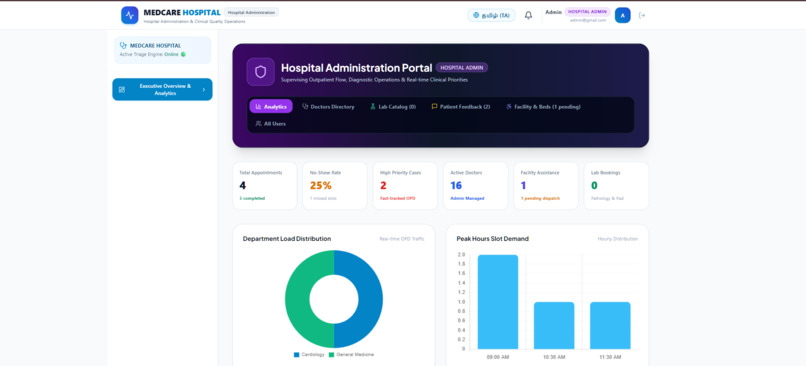Viewport: 806px width, 366px height.
Task: Click the logout arrow icon
Action: click(642, 15)
